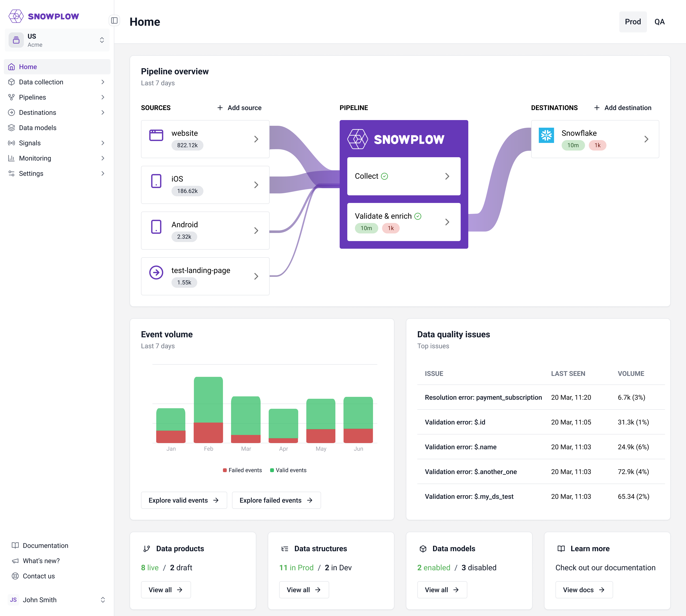Click Add destination
686x616 pixels.
coord(623,108)
